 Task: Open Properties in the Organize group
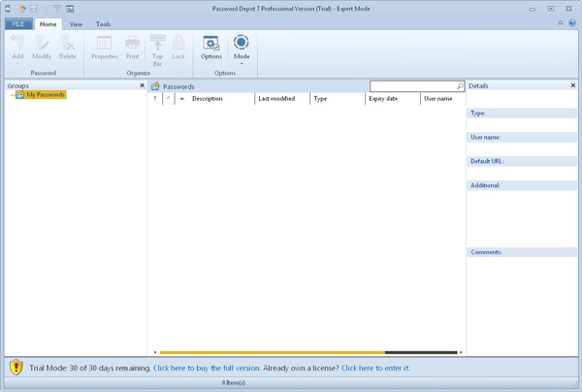click(x=105, y=48)
